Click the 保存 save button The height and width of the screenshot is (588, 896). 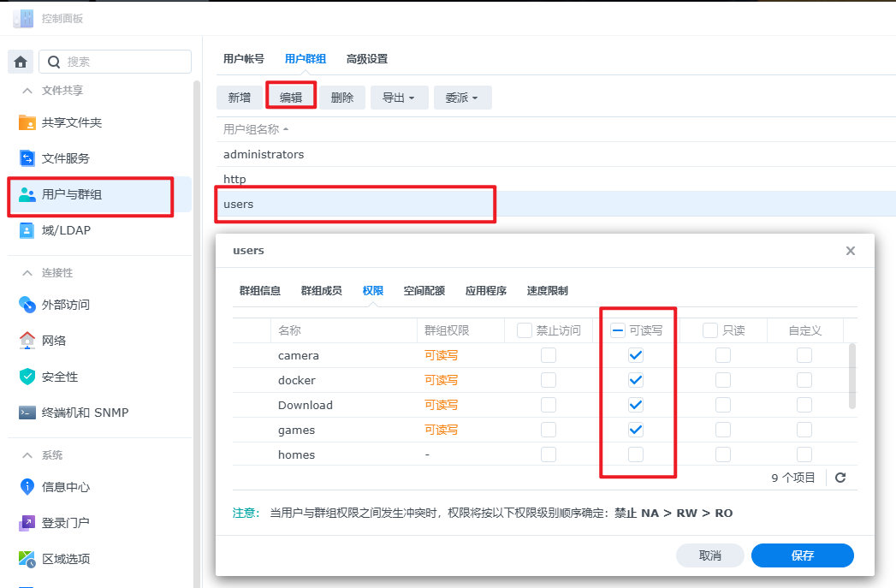point(802,555)
